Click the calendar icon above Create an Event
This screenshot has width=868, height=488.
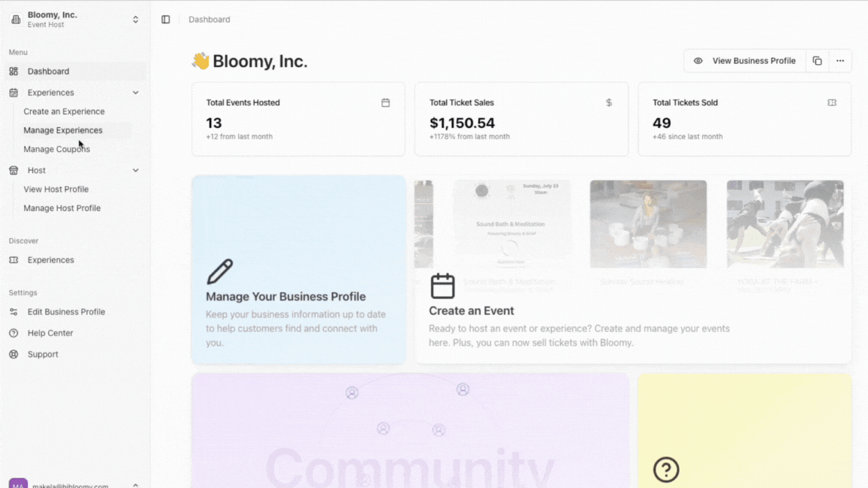[x=442, y=286]
